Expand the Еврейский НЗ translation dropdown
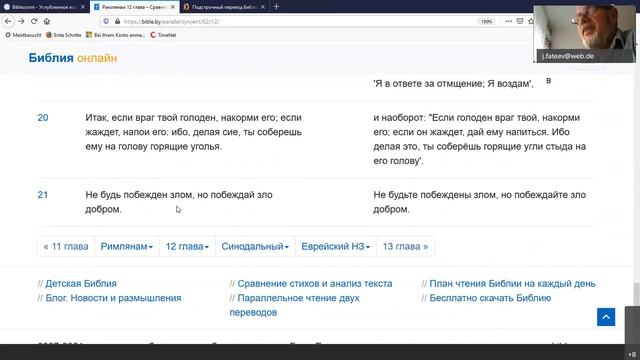The height and width of the screenshot is (360, 640). pyautogui.click(x=336, y=247)
